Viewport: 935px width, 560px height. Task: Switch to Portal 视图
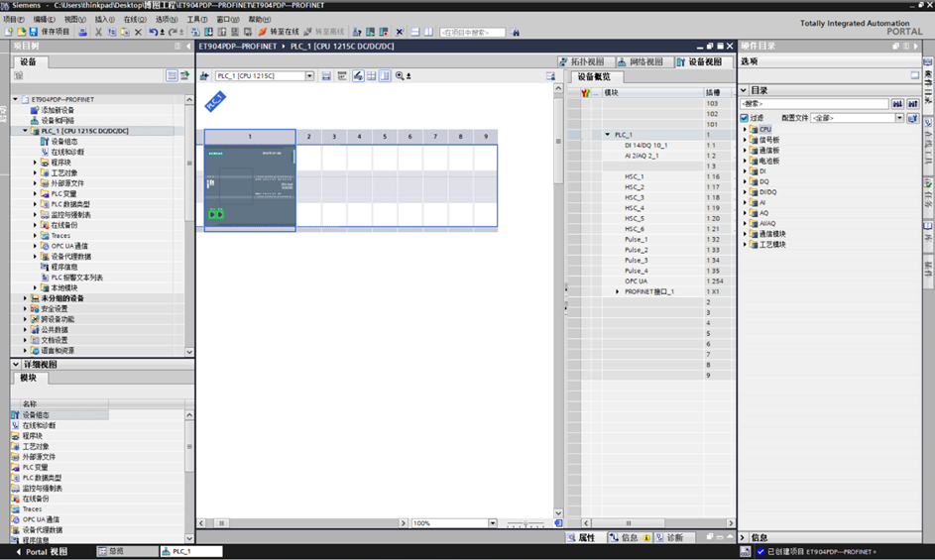point(42,552)
